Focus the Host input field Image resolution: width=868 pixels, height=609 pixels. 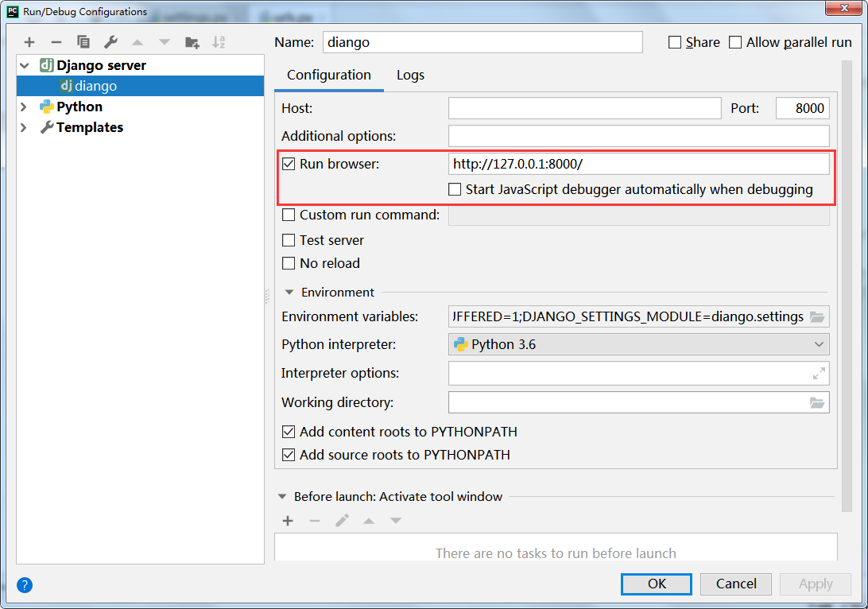tap(584, 108)
